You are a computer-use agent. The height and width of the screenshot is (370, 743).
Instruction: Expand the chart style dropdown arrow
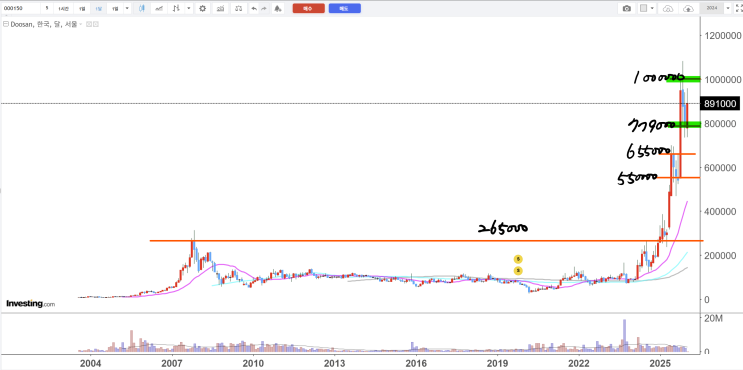(189, 9)
